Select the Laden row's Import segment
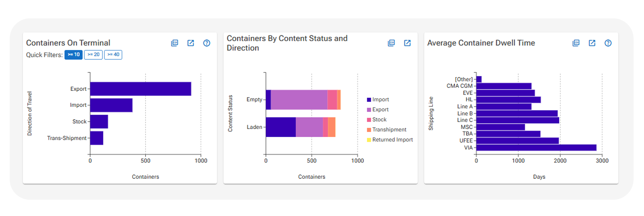644x216 pixels. (280, 127)
